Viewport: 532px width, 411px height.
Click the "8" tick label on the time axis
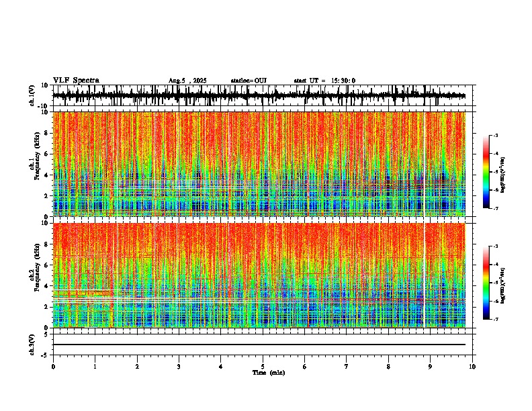coord(388,367)
